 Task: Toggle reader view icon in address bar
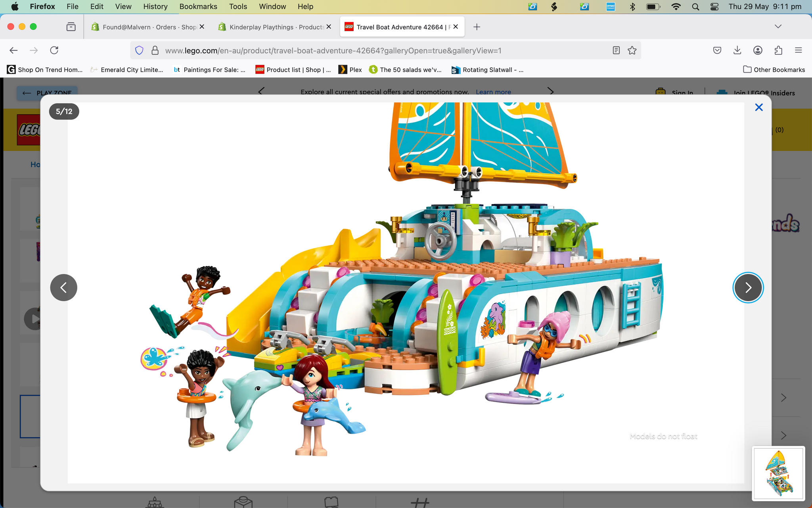(x=616, y=50)
